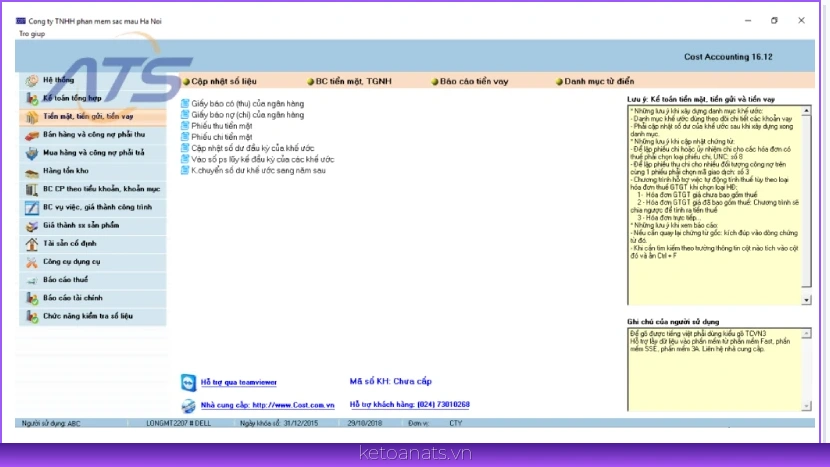The width and height of the screenshot is (830, 467).
Task: Click the BC CP theo tiểu khoản icon
Action: [32, 190]
